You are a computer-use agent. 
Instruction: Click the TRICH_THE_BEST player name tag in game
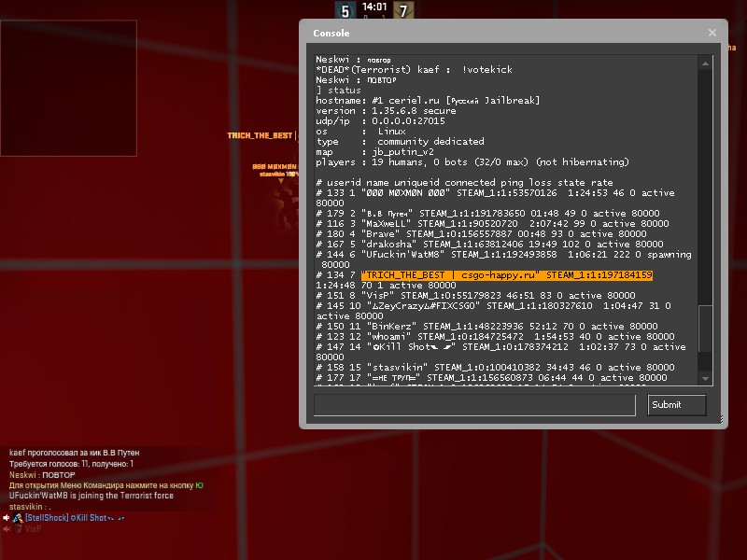(x=260, y=135)
